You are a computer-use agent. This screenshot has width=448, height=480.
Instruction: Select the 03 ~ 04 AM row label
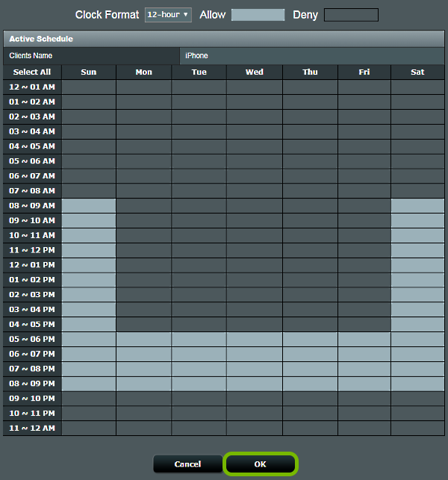(x=32, y=131)
